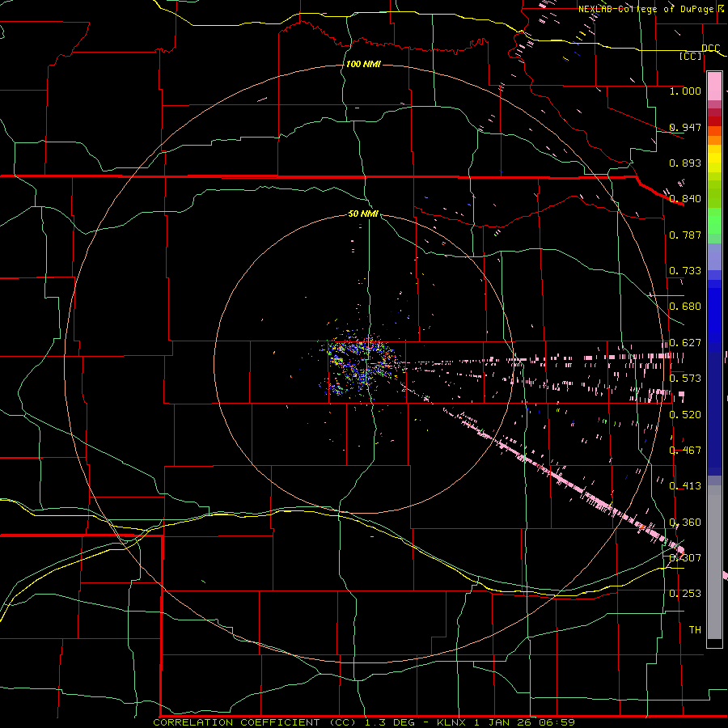Pick the gray segment of the color bar
Image resolution: width=728 pixels, height=728 pixels.
714,562
